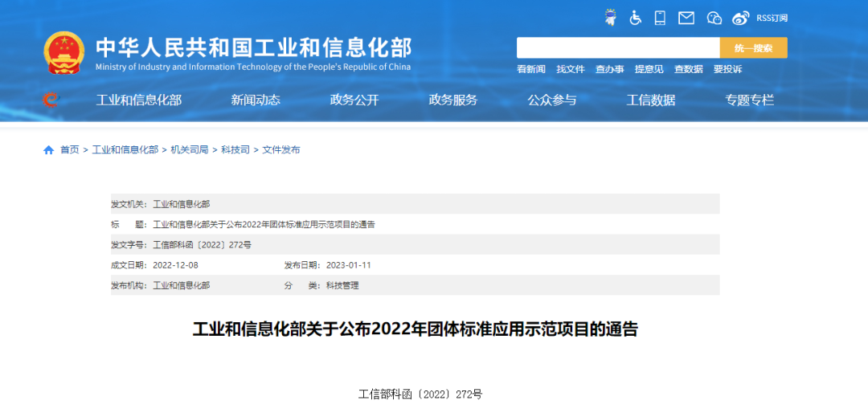The height and width of the screenshot is (417, 868).
Task: Focus the search input field
Action: (618, 47)
